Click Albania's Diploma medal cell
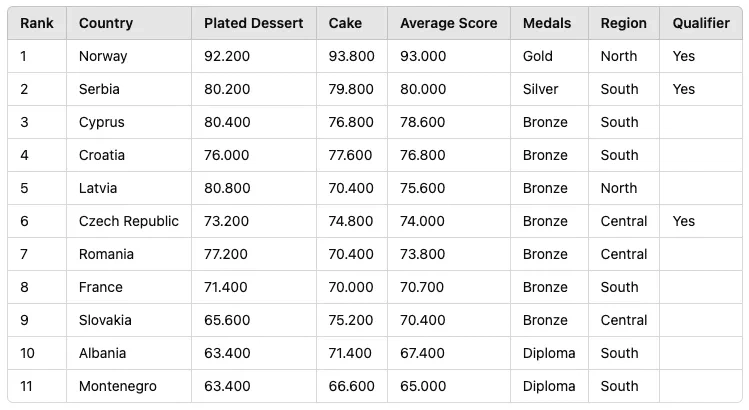749x410 pixels. (x=549, y=353)
